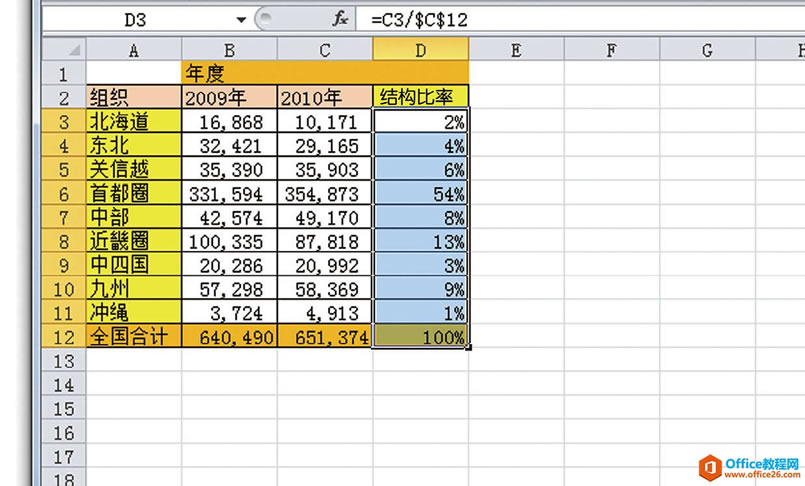The image size is (805, 486).
Task: Select the 冲绳 cell
Action: (x=133, y=313)
